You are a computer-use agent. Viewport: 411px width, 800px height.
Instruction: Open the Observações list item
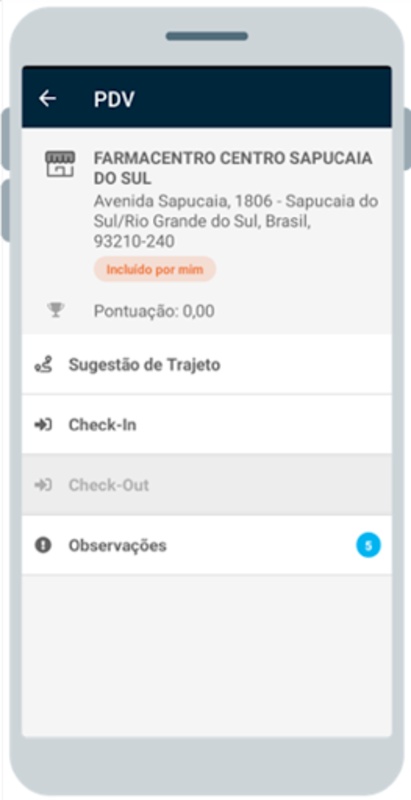pos(207,545)
